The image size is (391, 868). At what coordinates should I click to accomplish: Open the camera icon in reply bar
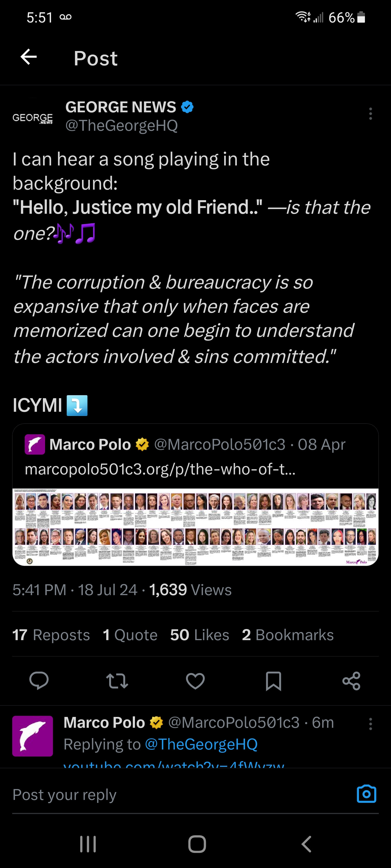366,794
